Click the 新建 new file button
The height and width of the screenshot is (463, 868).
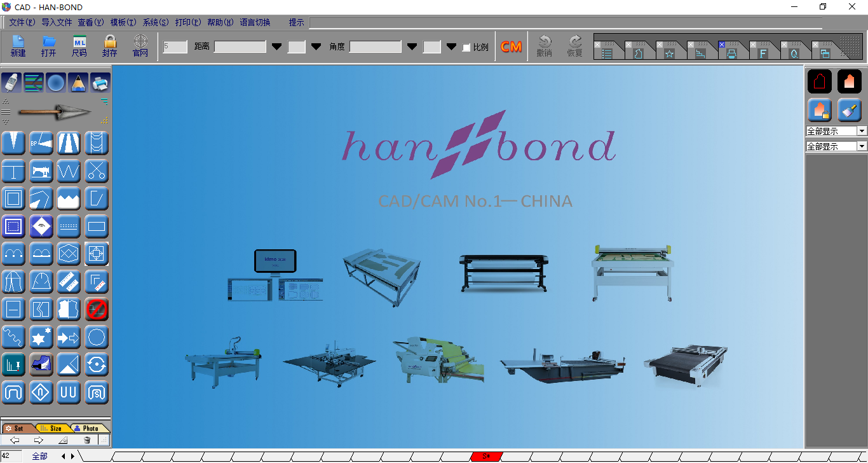[x=18, y=46]
